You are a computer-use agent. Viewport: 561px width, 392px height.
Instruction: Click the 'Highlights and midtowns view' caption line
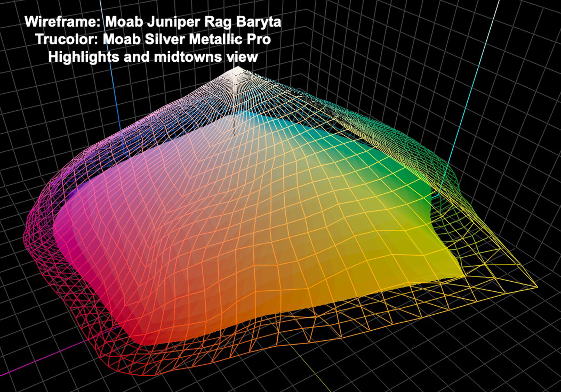click(153, 57)
